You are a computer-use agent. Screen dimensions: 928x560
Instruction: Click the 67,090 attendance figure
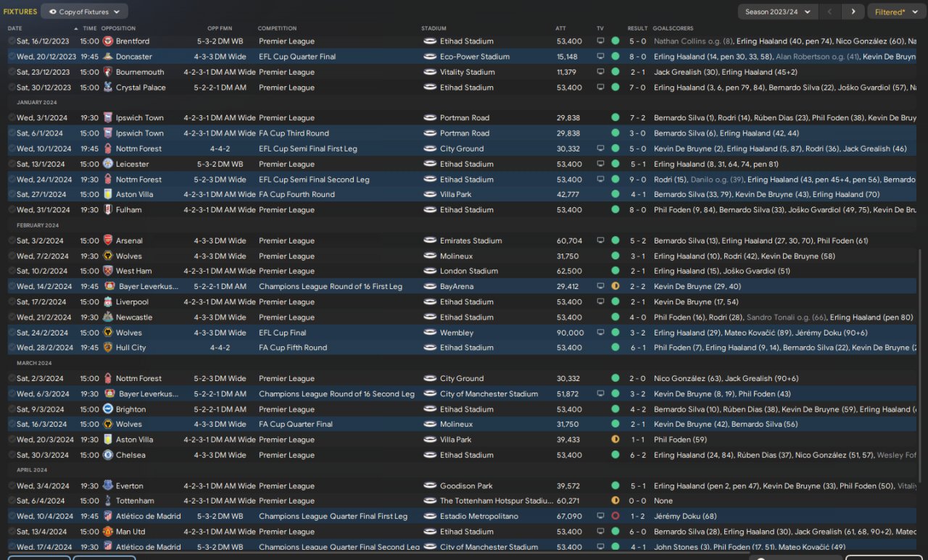point(570,517)
